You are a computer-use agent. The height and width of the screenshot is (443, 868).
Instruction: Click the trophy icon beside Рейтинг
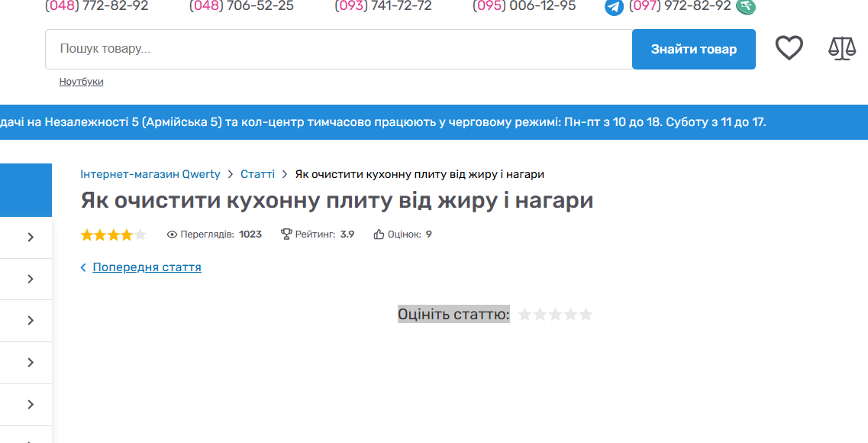coord(286,234)
